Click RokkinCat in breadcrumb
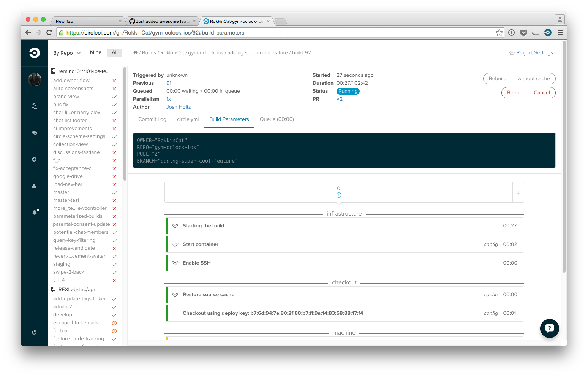 pos(172,53)
